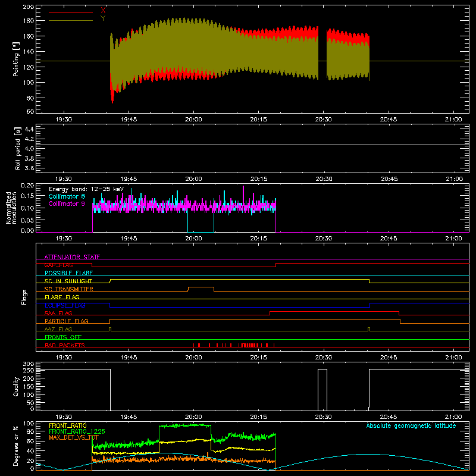Click the 'Absolute geomagnetic latitude' label
This screenshot has height=476, width=476.
pyautogui.click(x=411, y=425)
